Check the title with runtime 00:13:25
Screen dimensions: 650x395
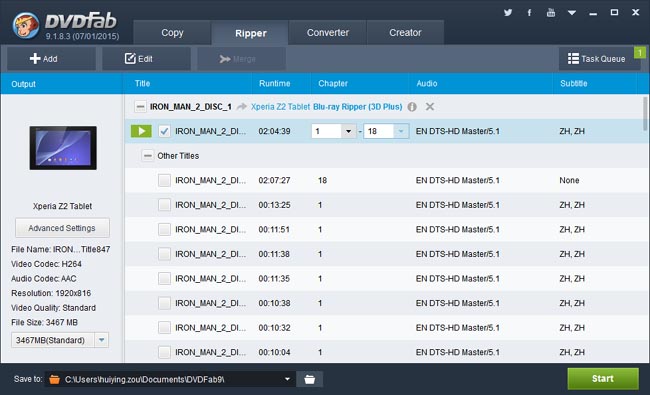164,205
